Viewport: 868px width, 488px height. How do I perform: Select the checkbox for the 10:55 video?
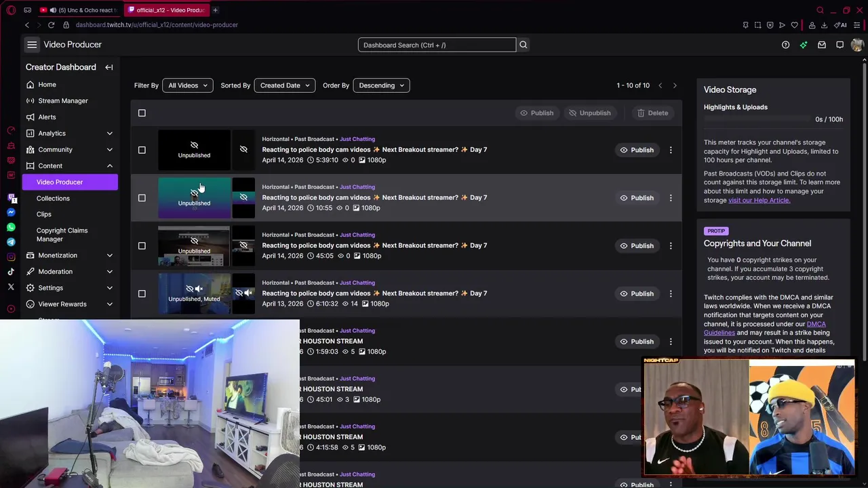coord(142,198)
